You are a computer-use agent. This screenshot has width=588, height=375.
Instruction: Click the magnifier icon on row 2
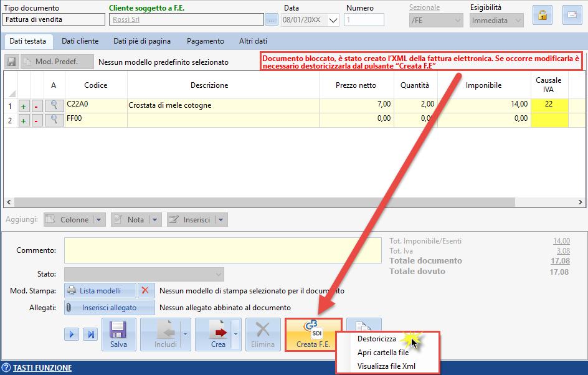(54, 120)
